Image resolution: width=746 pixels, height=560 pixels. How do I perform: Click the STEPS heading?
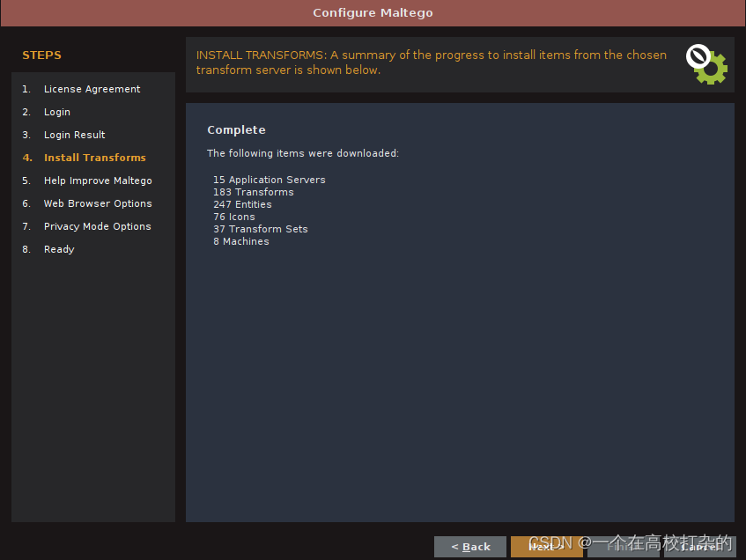pyautogui.click(x=42, y=55)
